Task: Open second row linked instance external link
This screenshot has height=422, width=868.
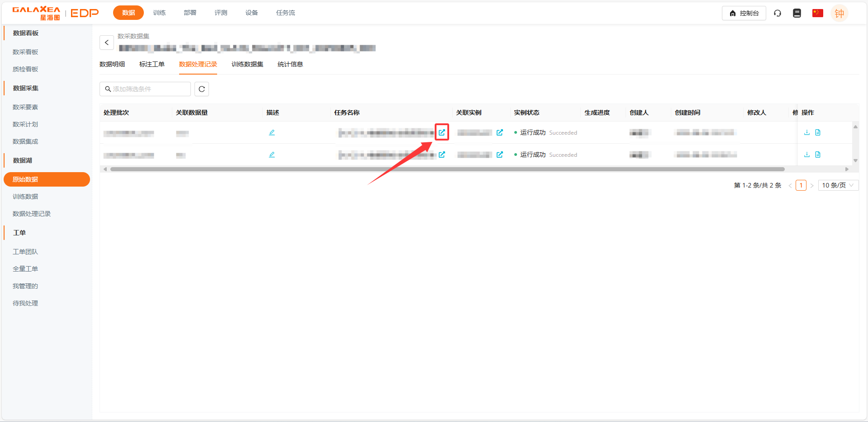Action: pyautogui.click(x=499, y=155)
